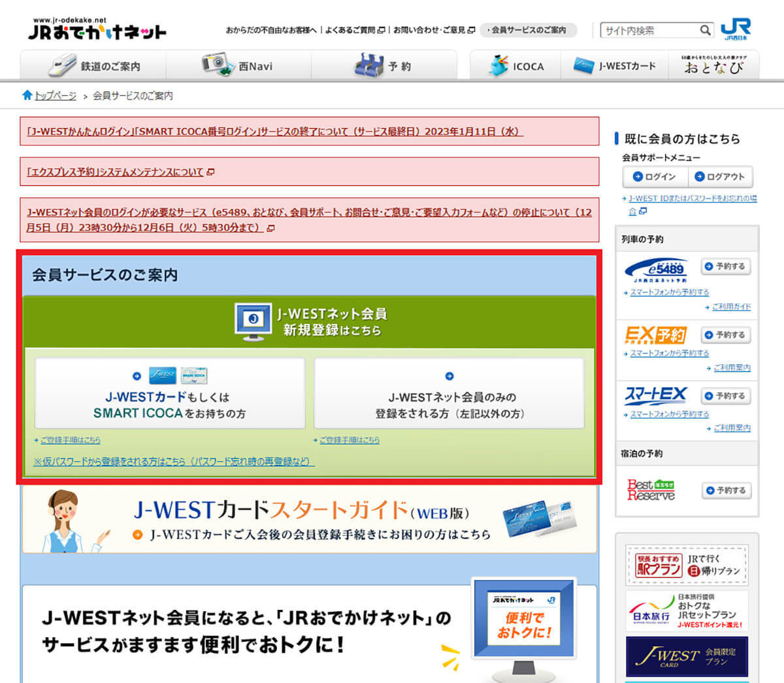This screenshot has width=784, height=683.
Task: Click the ログアウト button
Action: pyautogui.click(x=720, y=177)
